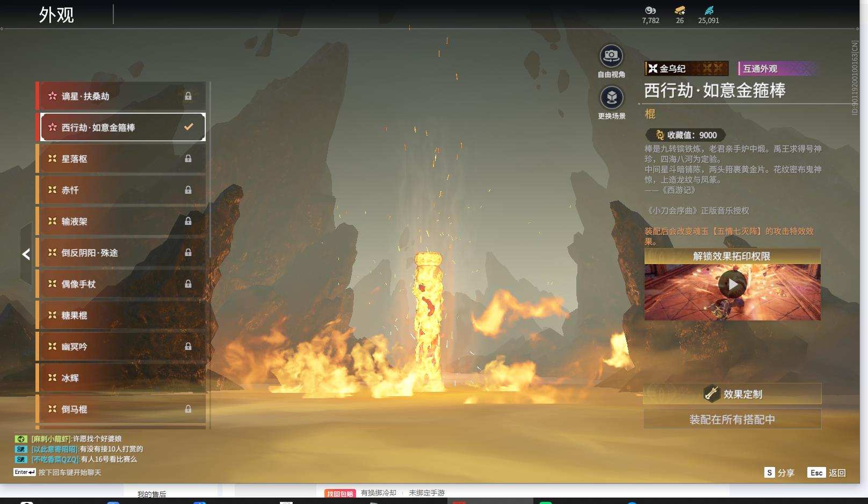Click the Enter key chat icon
Image resolution: width=868 pixels, height=504 pixels.
tap(25, 472)
